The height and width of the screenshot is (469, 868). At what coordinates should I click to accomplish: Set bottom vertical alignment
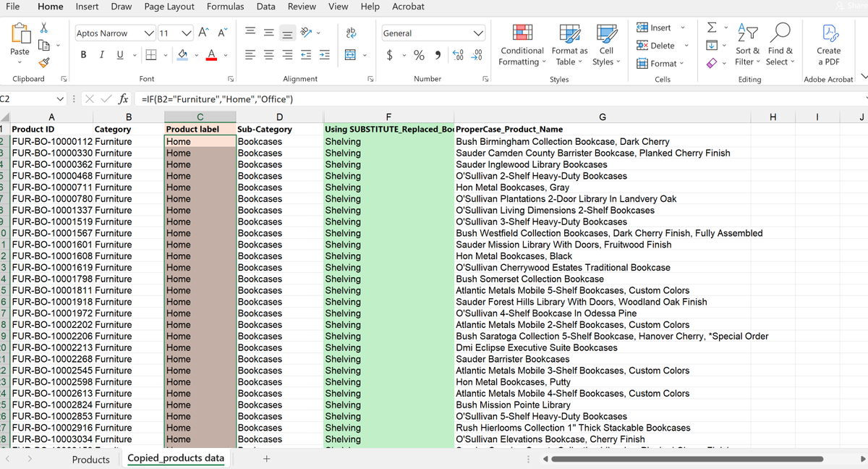286,33
